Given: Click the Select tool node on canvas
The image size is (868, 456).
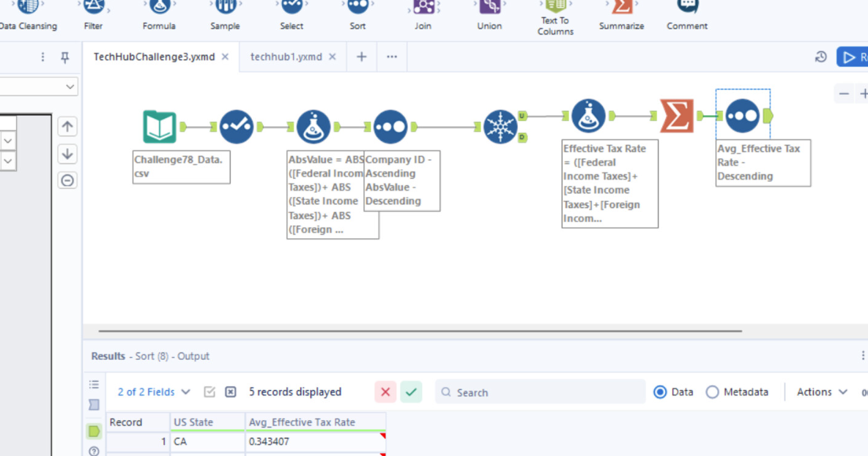Looking at the screenshot, I should 236,127.
